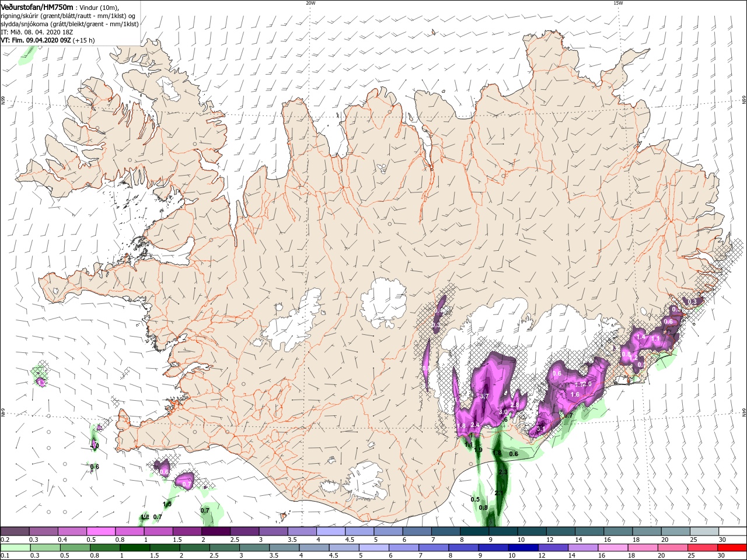This screenshot has height=560, width=747.
Task: Click the '1.4' snow value on east coast
Action: (x=641, y=337)
